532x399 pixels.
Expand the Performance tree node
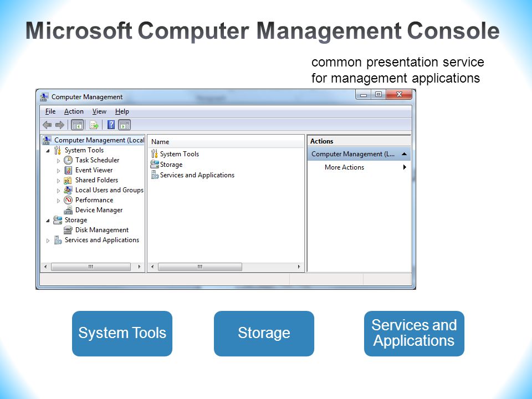tap(58, 201)
